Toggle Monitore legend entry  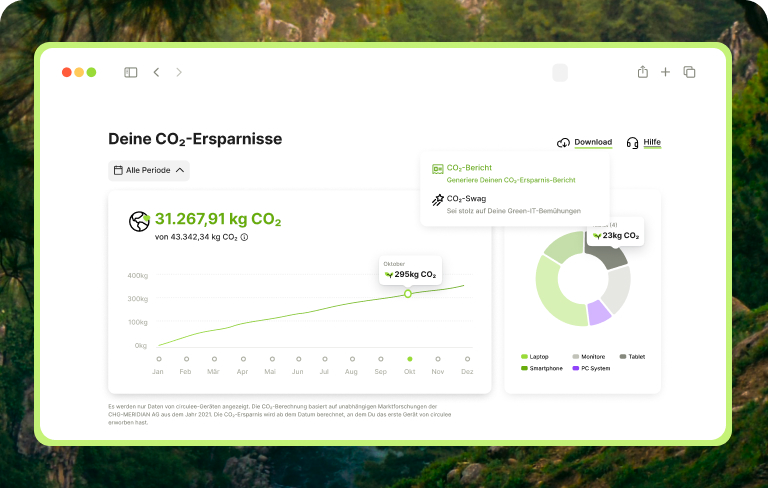[589, 357]
